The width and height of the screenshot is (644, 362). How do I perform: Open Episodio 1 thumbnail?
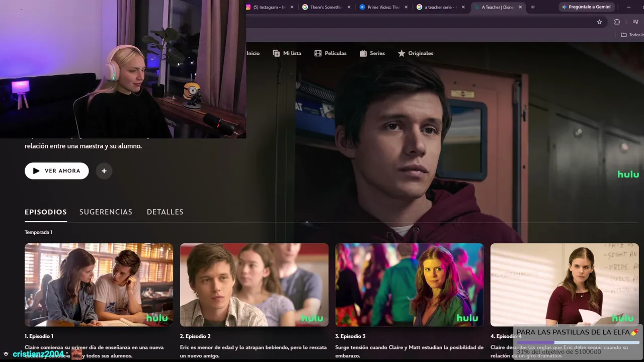click(x=99, y=285)
